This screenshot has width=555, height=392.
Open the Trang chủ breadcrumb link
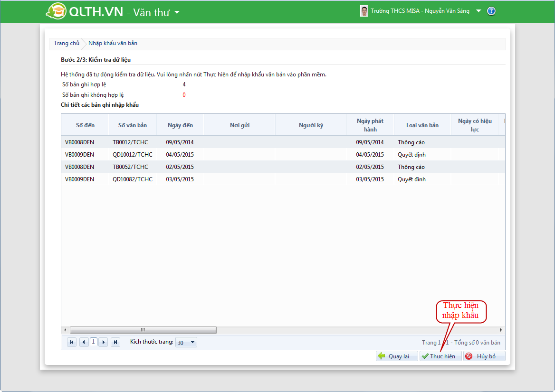(67, 43)
